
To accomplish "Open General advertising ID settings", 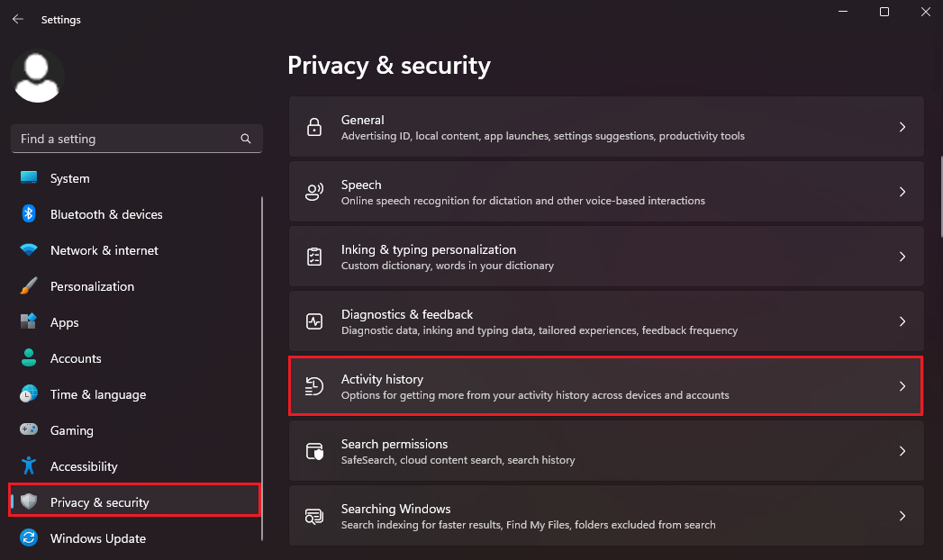I will click(606, 127).
